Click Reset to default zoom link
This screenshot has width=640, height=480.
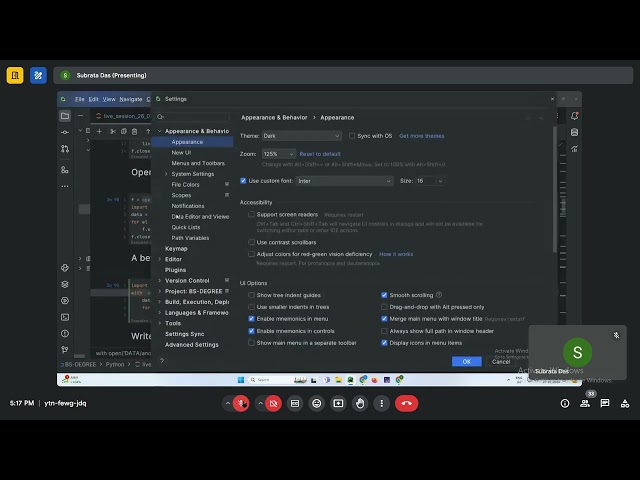[x=320, y=154]
